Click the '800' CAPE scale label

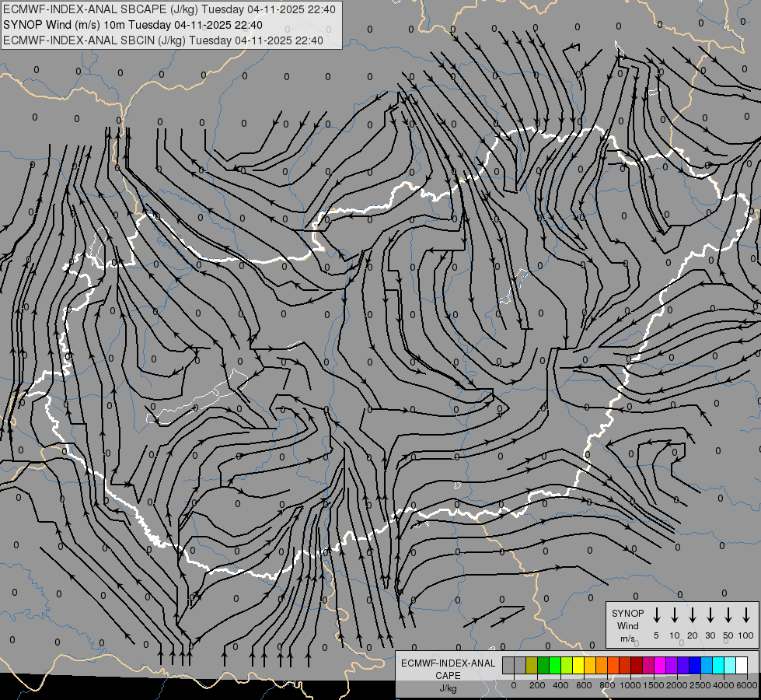607,685
